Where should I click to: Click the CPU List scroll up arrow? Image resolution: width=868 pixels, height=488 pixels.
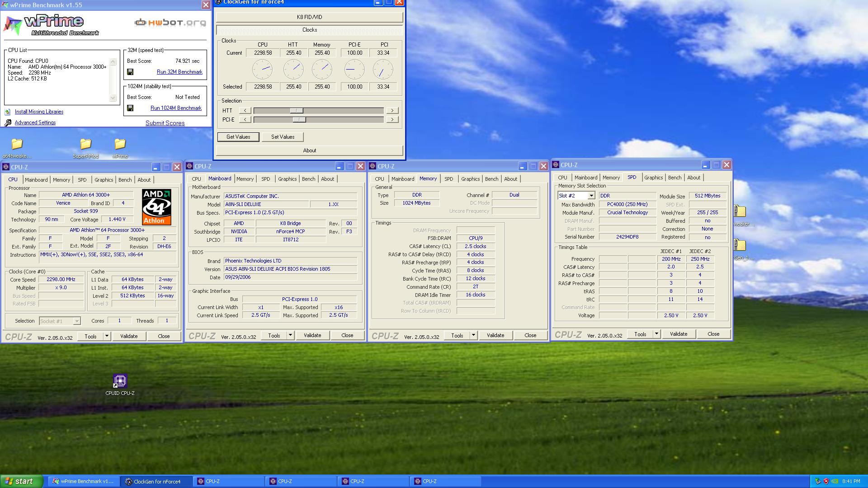[113, 62]
